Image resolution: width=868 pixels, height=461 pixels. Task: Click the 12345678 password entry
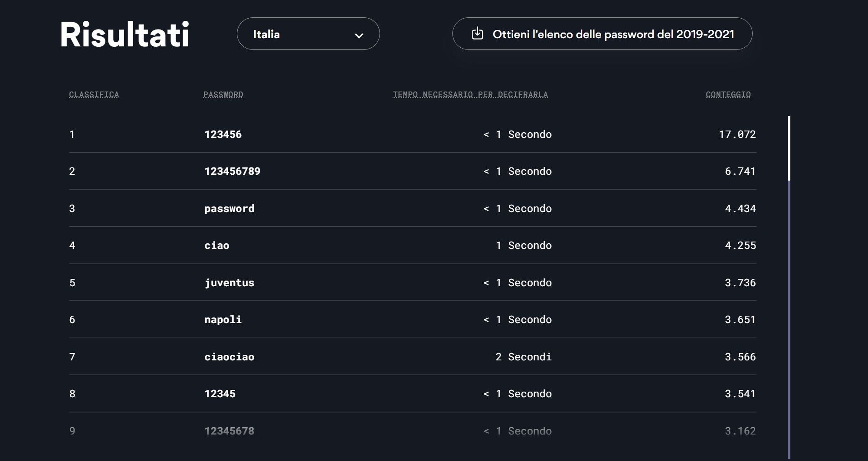tap(229, 431)
